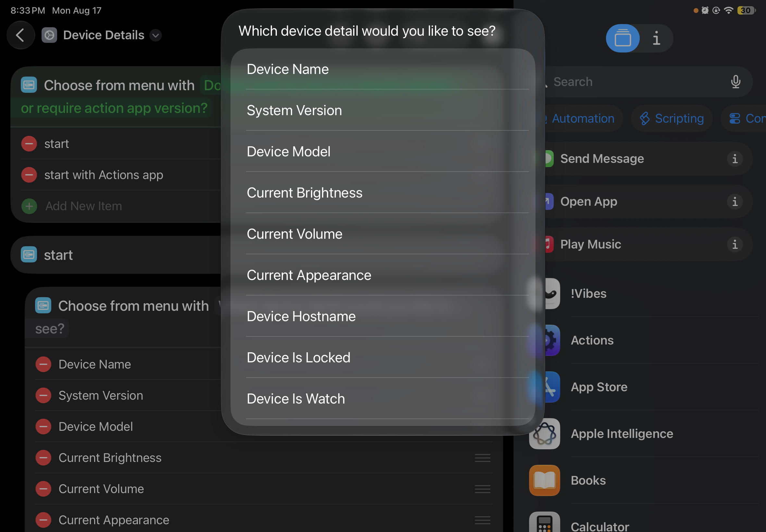Tap the Device Details shortcut gear icon
The image size is (766, 532).
49,35
